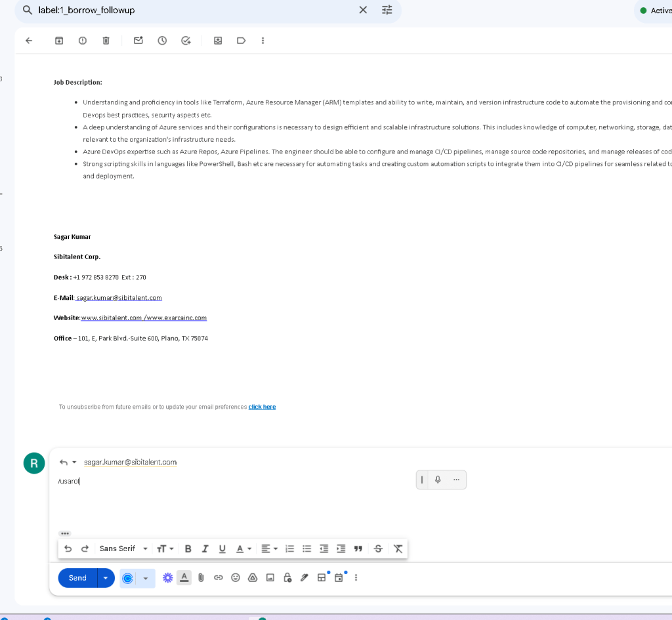Send the reply email
The width and height of the screenshot is (672, 620).
(x=77, y=578)
